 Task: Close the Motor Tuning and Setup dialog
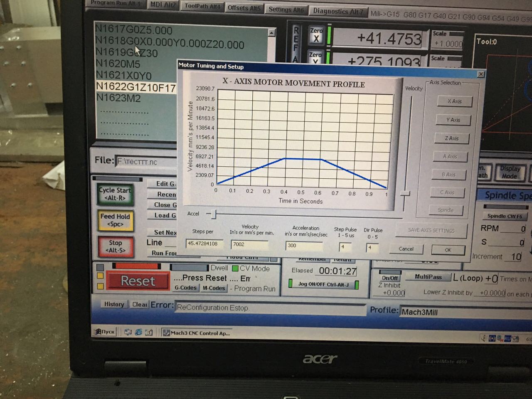[x=481, y=74]
